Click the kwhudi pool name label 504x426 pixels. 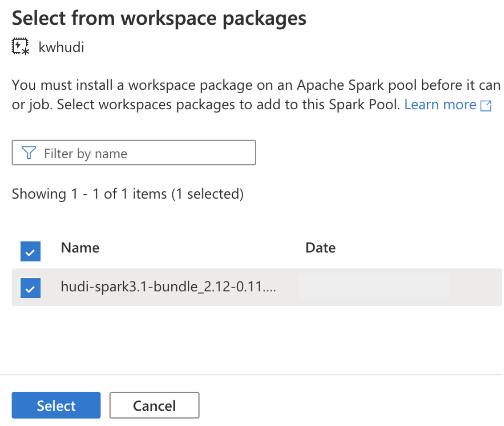click(62, 47)
